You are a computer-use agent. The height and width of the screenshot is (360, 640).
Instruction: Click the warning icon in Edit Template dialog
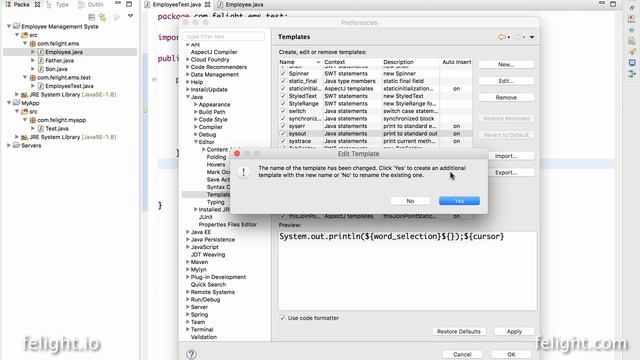click(244, 172)
